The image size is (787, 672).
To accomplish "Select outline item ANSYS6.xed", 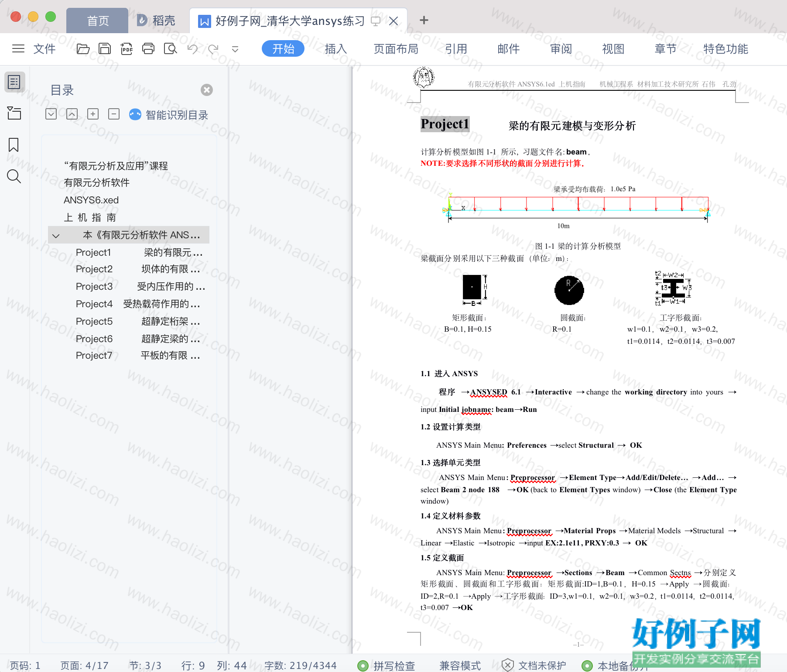I will [91, 200].
